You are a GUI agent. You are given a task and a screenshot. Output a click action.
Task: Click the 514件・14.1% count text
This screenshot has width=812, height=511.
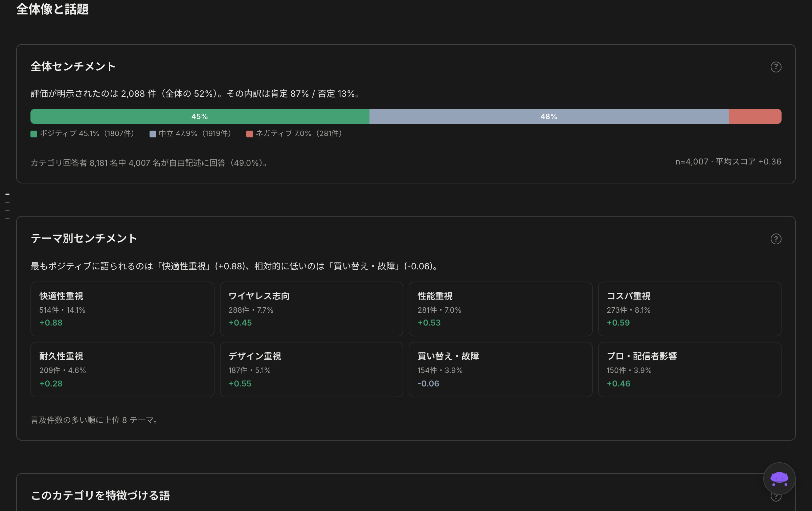(x=62, y=310)
